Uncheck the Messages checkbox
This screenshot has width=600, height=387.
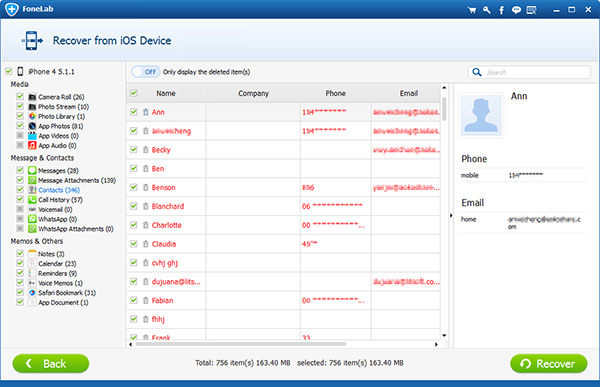pos(20,170)
